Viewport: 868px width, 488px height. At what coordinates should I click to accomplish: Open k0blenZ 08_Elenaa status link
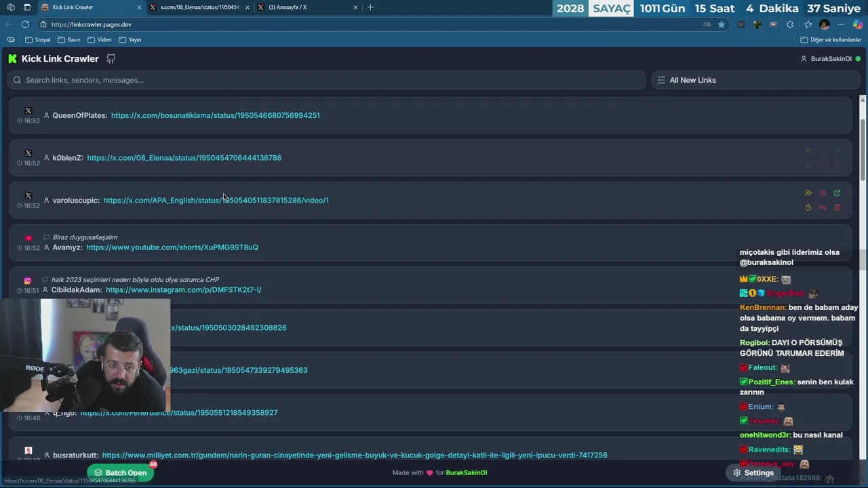(x=184, y=158)
